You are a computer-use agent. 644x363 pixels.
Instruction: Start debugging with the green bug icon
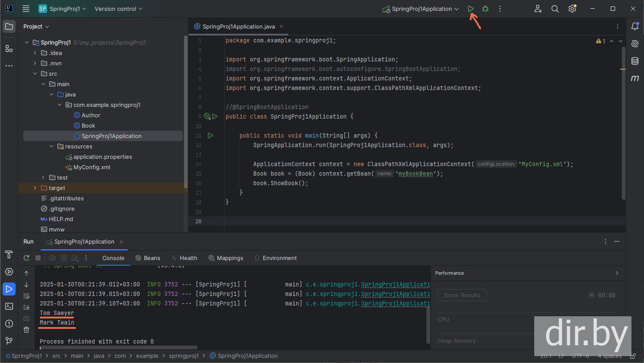pyautogui.click(x=485, y=9)
